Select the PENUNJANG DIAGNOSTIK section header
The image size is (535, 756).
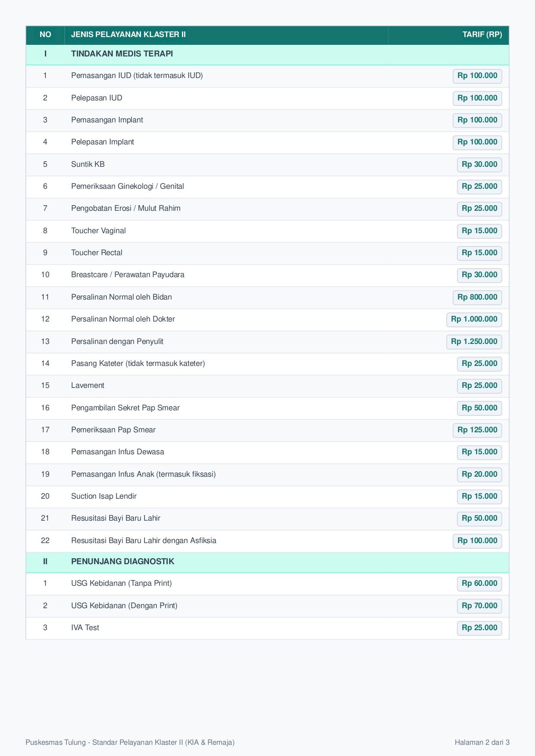click(267, 562)
